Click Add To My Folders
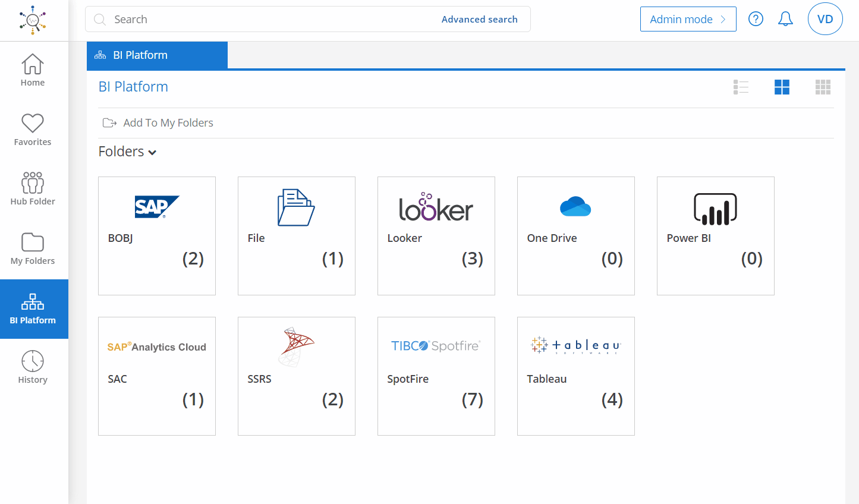This screenshot has height=504, width=859. [x=168, y=122]
